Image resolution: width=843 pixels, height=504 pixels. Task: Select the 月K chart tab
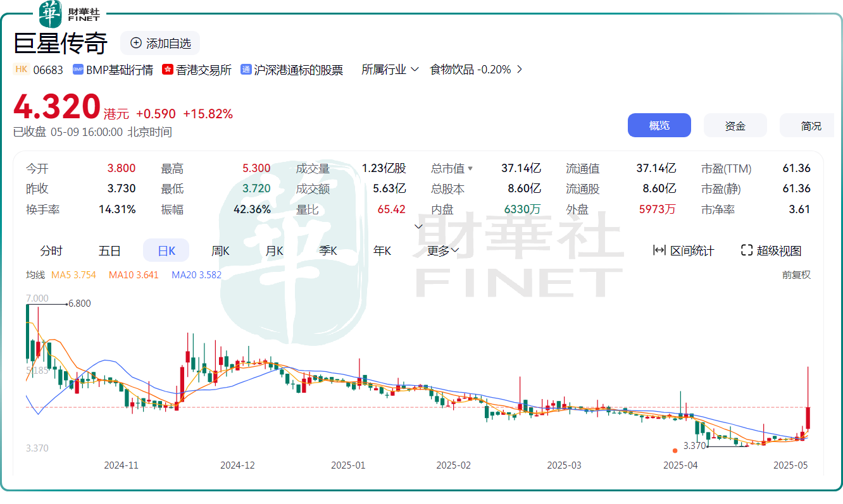274,250
